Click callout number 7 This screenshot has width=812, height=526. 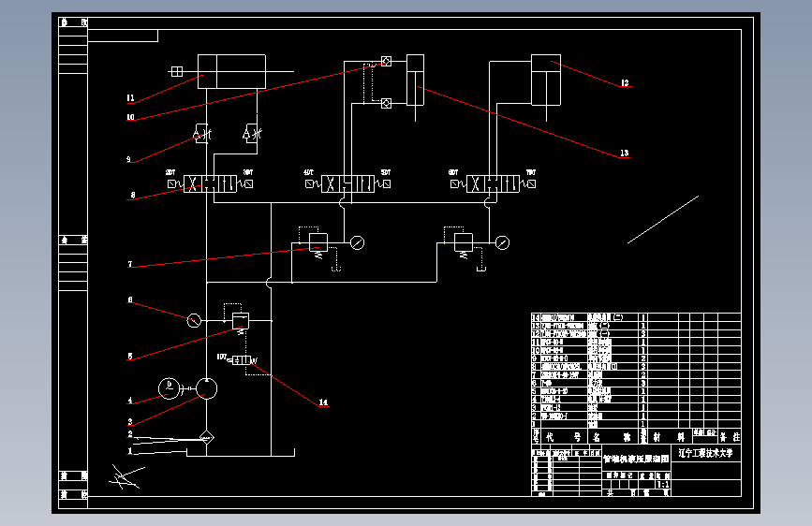(x=130, y=264)
